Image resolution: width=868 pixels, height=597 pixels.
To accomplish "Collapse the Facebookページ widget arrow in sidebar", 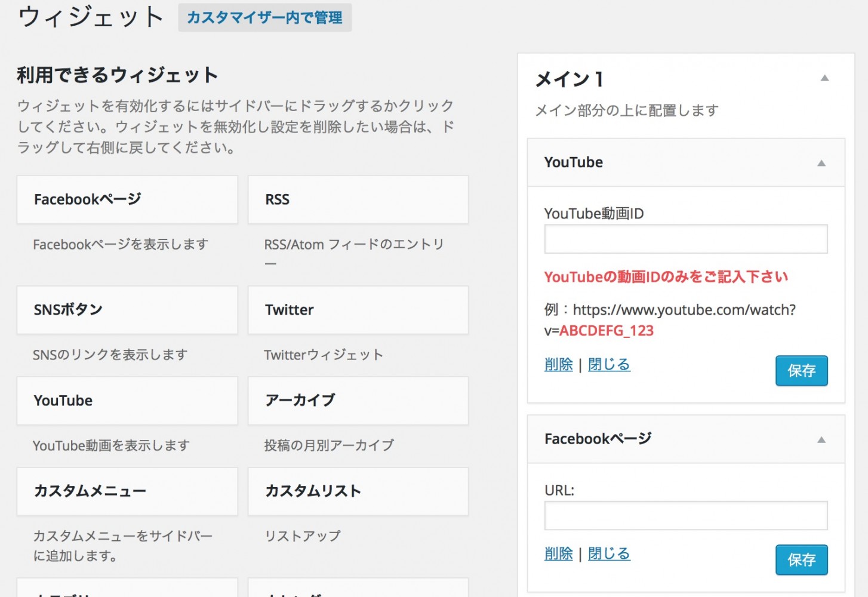I will click(x=821, y=440).
